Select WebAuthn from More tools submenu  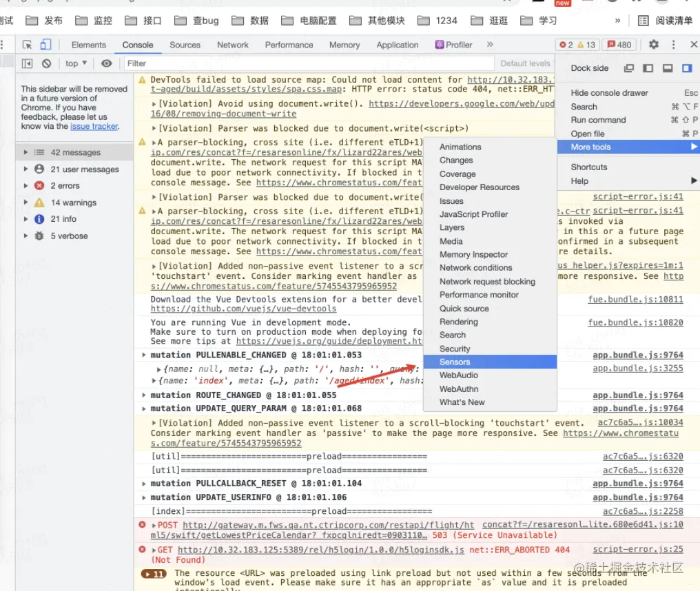490,388
